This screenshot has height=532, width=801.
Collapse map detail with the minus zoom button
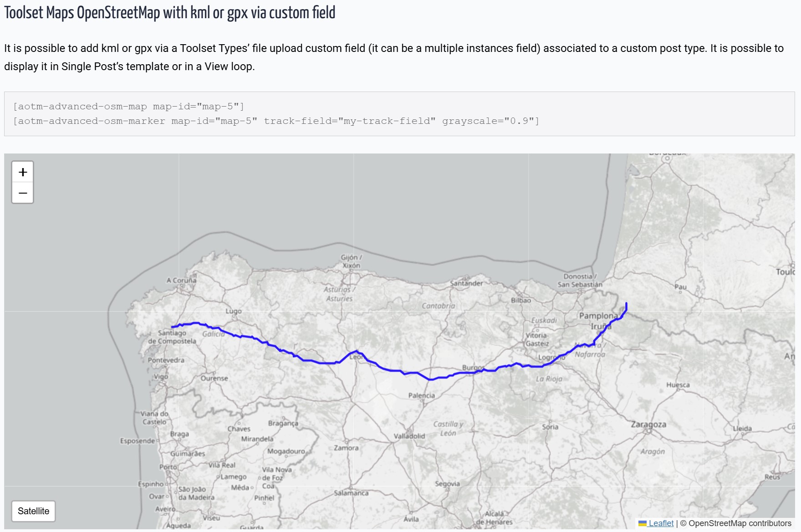pyautogui.click(x=22, y=193)
